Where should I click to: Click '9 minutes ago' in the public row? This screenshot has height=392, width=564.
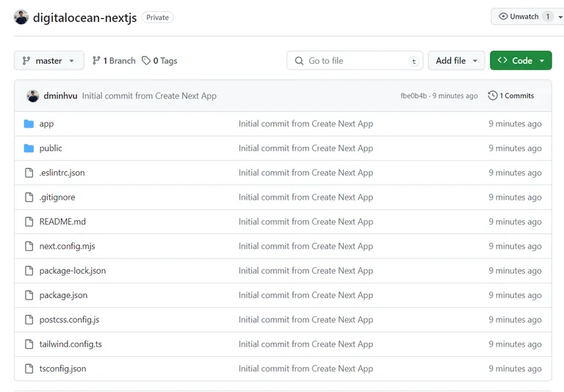tap(515, 148)
